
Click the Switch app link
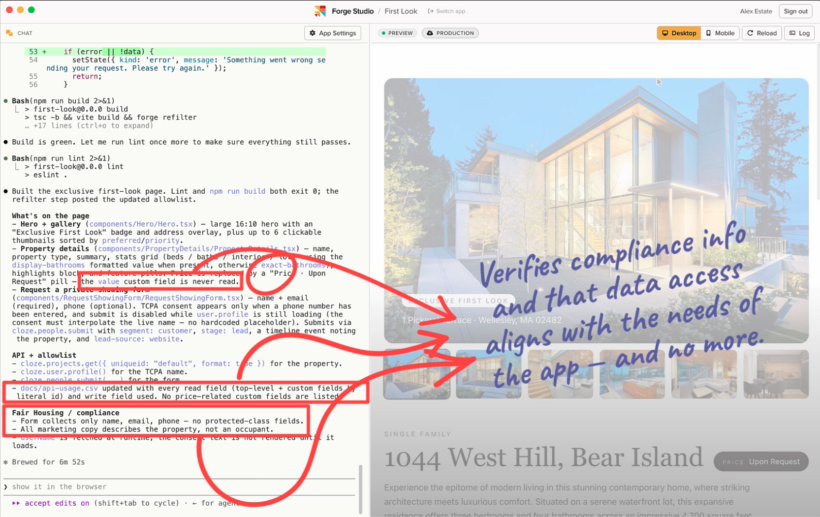pyautogui.click(x=446, y=11)
